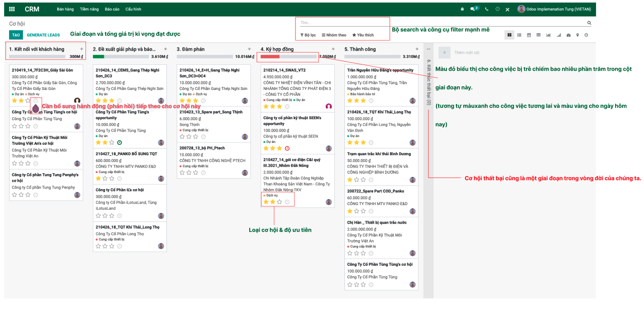Focus the Tìm... search field
644x311 pixels.
[x=443, y=22]
